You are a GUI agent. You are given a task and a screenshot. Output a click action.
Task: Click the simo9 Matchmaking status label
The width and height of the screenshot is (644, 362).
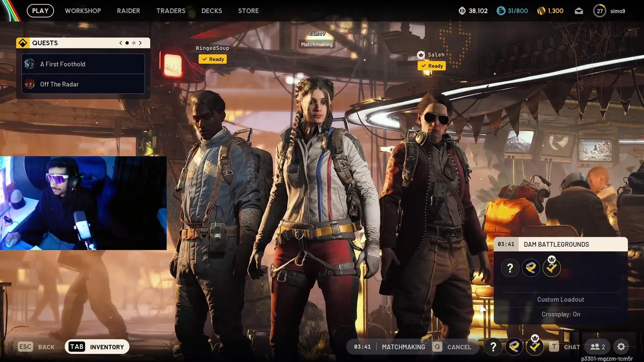[x=317, y=45]
